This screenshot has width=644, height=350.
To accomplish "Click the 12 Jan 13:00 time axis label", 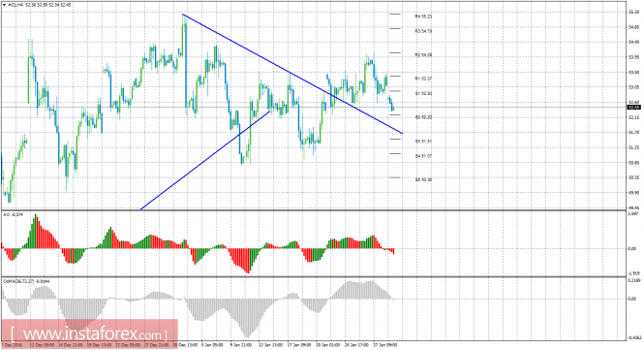I will (x=270, y=345).
